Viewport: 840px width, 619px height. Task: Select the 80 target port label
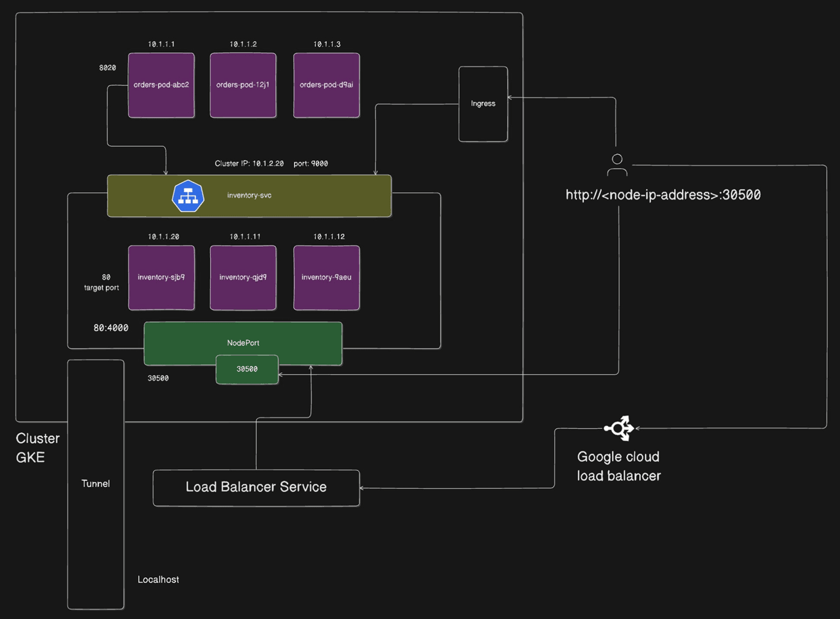coord(101,282)
